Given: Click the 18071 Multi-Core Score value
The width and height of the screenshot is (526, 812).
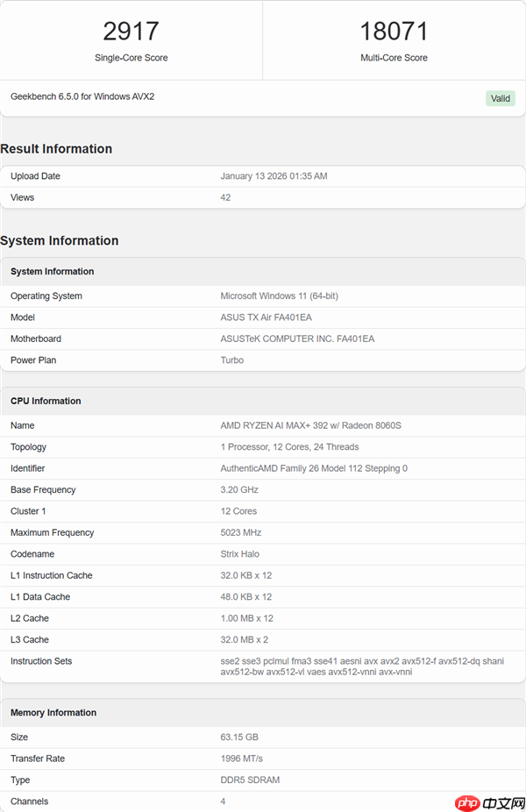Looking at the screenshot, I should 394,32.
